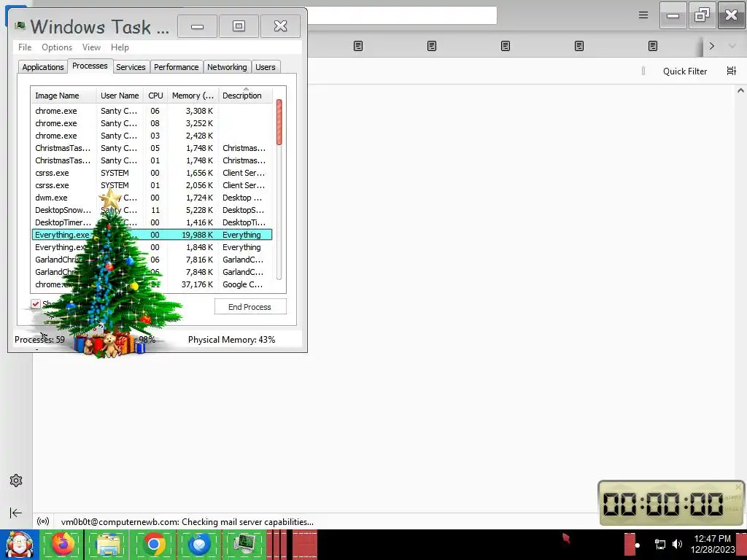Switch to Thunderbird in the taskbar
The width and height of the screenshot is (747, 560).
click(199, 544)
